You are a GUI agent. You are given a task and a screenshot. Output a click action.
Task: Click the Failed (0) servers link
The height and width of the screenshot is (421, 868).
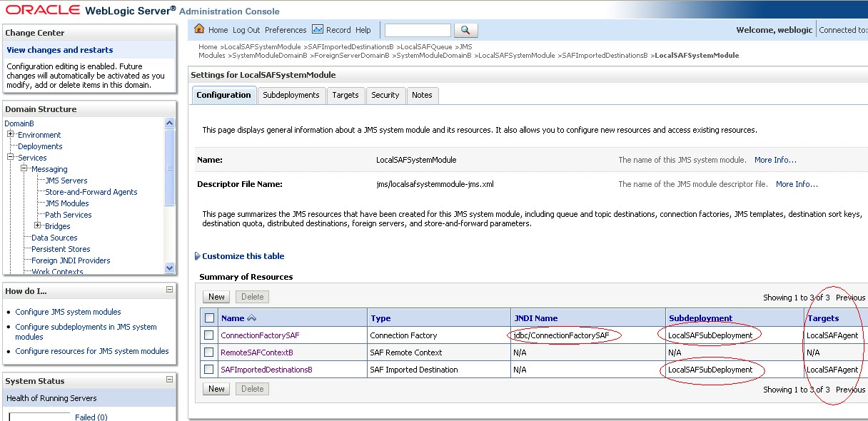click(x=91, y=417)
